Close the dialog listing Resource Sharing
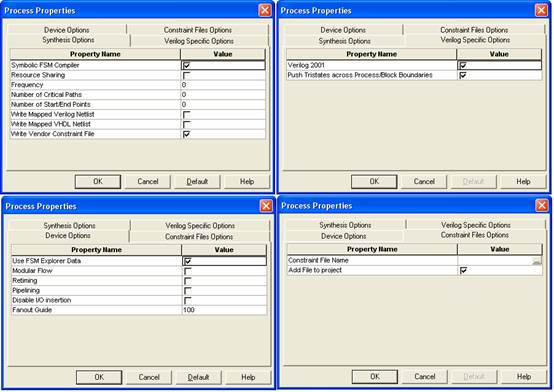This screenshot has width=554, height=392. click(265, 10)
